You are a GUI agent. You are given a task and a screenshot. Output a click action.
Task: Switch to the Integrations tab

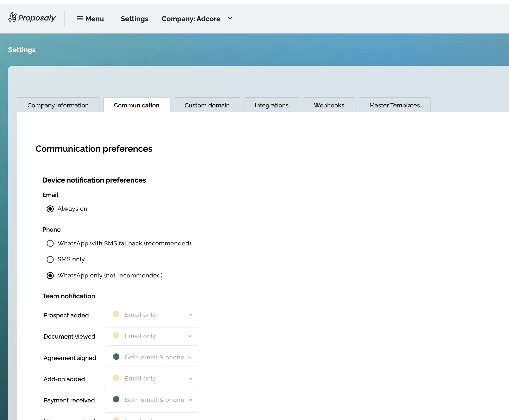point(271,105)
